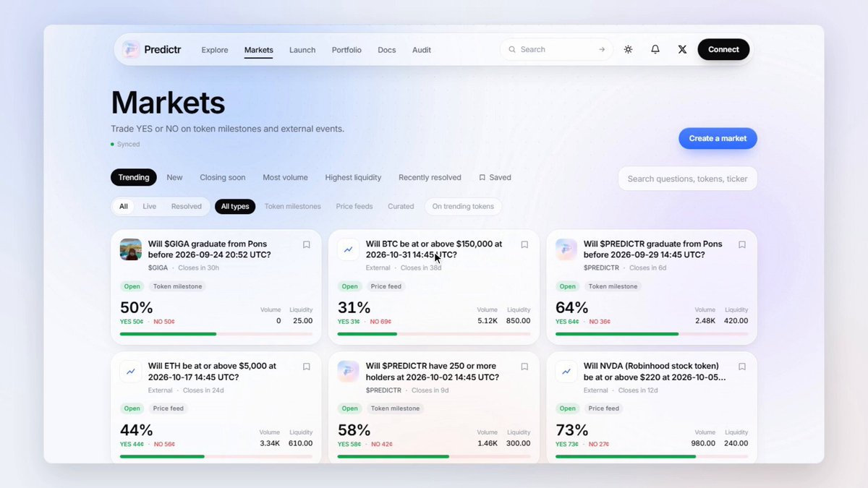
Task: Click YES 64¢ on $PREDICTR graduate card
Action: pyautogui.click(x=567, y=322)
